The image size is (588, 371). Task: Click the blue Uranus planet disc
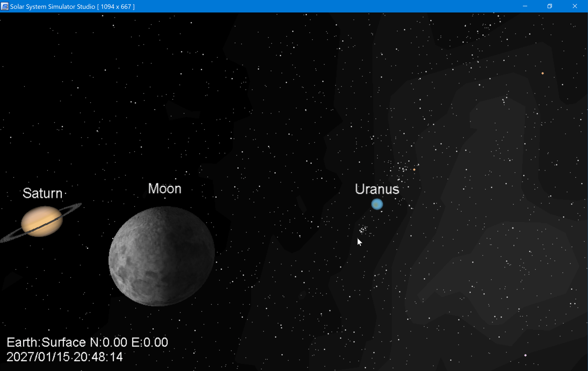tap(377, 204)
